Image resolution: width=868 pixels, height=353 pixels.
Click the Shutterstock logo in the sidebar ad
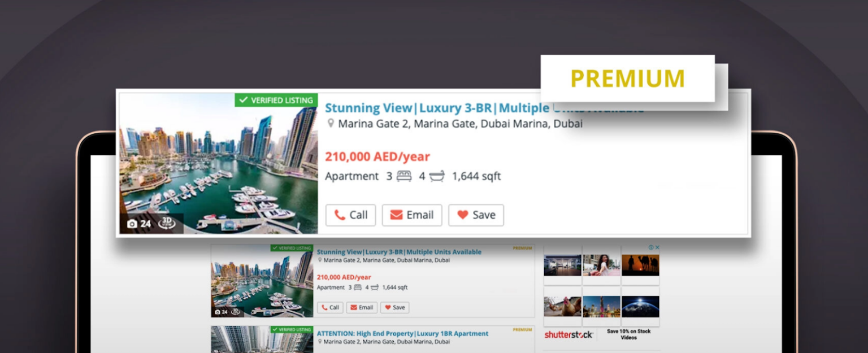pyautogui.click(x=568, y=334)
